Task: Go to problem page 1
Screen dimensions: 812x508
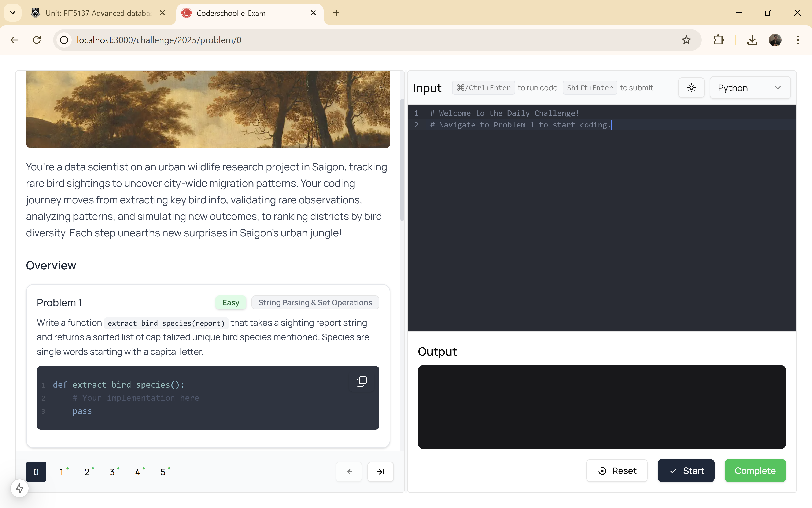Action: pyautogui.click(x=62, y=472)
